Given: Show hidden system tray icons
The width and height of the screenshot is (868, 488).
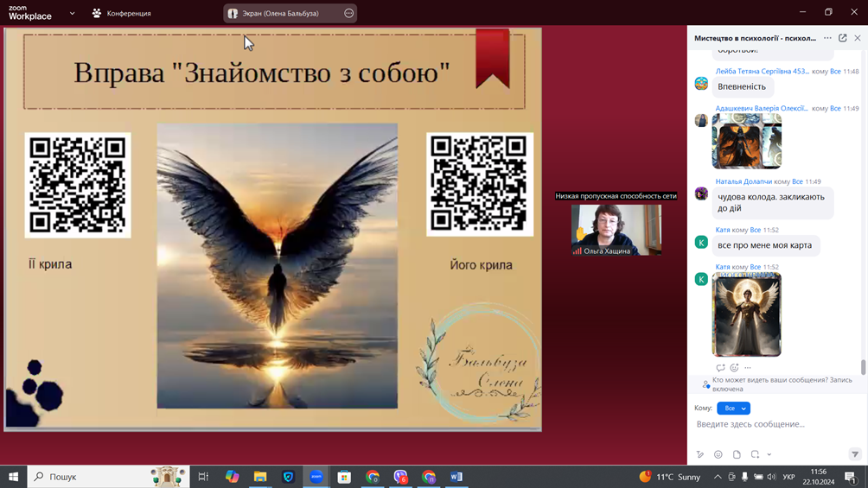Looking at the screenshot, I should click(x=717, y=477).
